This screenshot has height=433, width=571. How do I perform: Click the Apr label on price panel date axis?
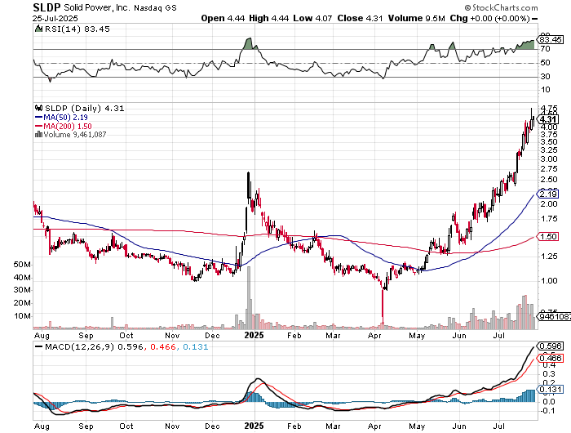coord(374,335)
